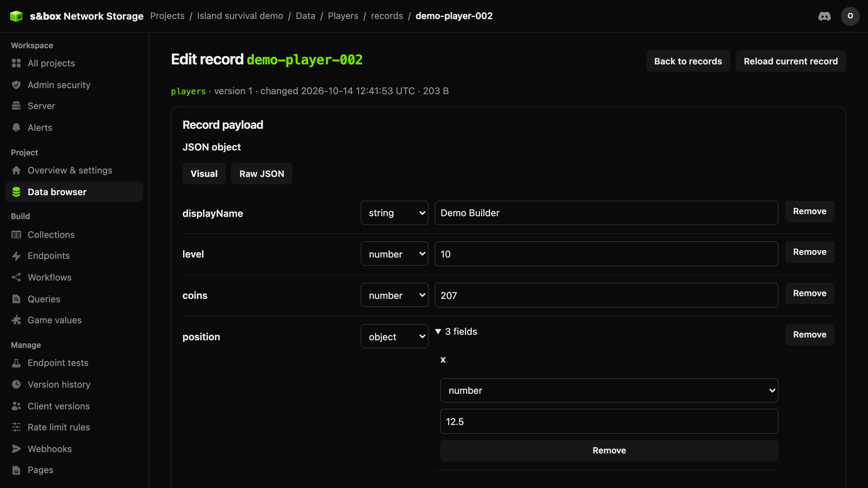Open Island survival demo breadcrumb
868x488 pixels.
[x=240, y=16]
